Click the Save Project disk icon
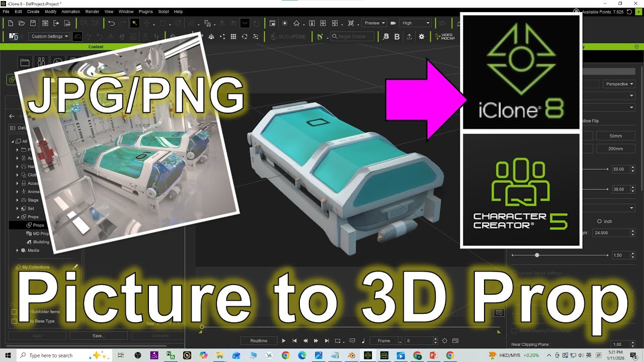 click(33, 23)
